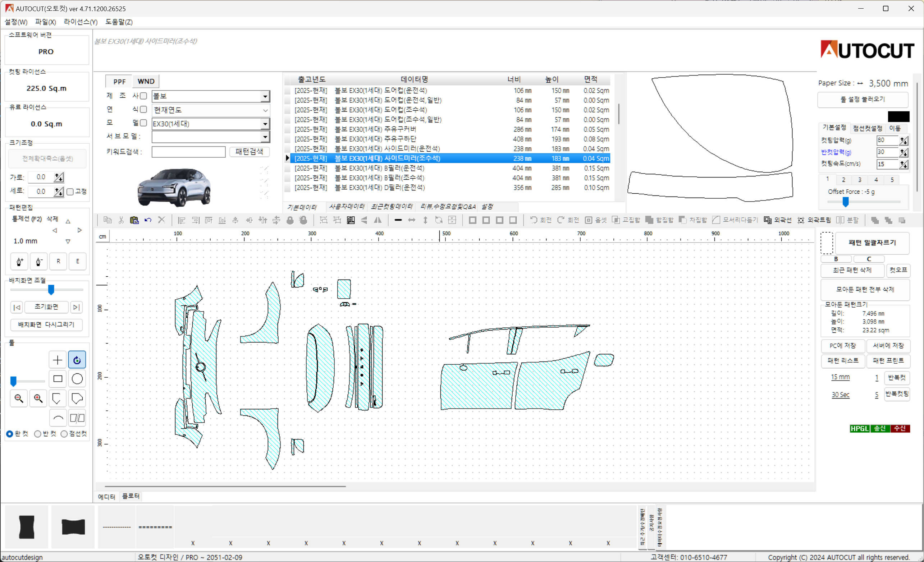
Task: Open the 설정(W) menu
Action: point(16,22)
